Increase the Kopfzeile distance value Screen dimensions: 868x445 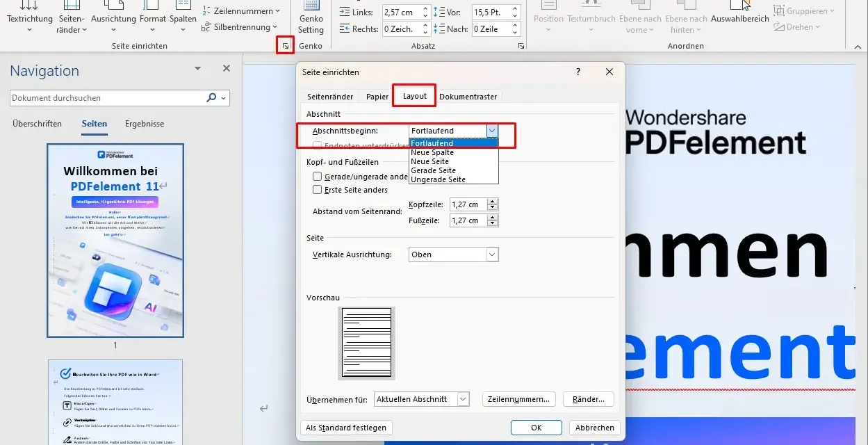(493, 202)
